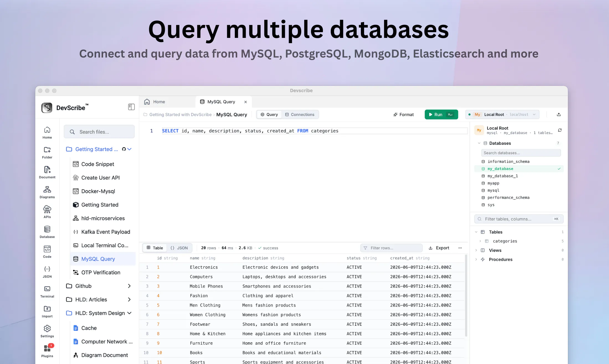Screen dimensions: 609x364
Task: Open the JSON tool
Action: pyautogui.click(x=47, y=272)
